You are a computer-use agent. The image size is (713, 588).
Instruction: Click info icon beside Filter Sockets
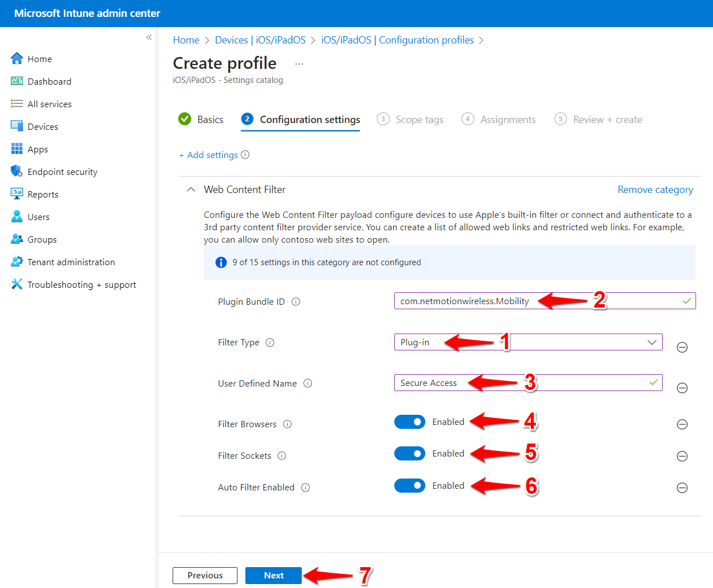click(x=282, y=455)
